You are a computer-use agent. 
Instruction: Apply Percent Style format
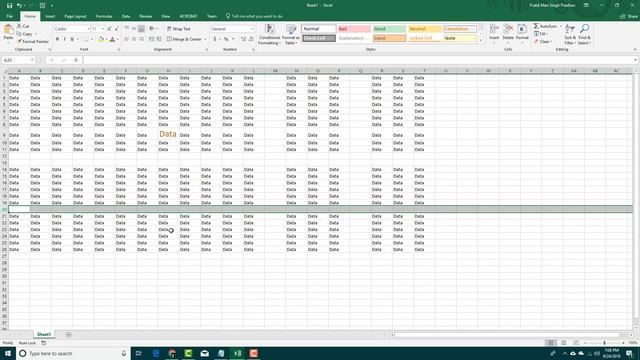pos(226,39)
